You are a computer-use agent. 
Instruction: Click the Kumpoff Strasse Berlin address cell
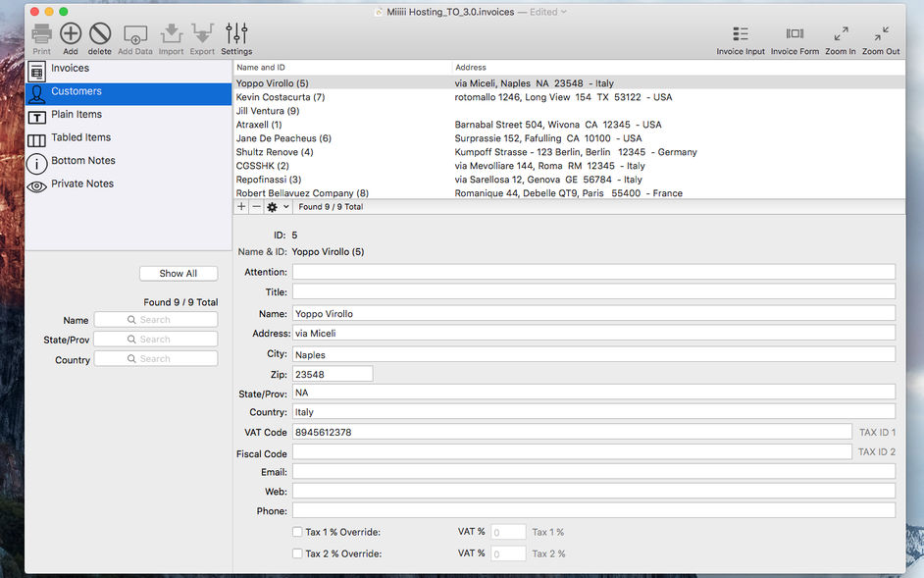[575, 152]
